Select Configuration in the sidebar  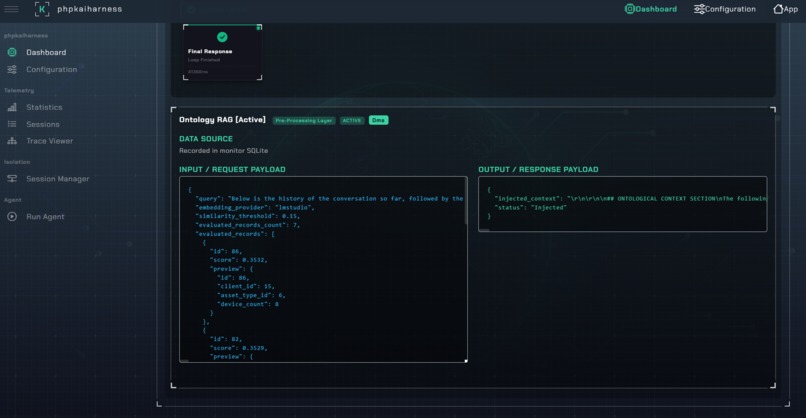click(51, 69)
